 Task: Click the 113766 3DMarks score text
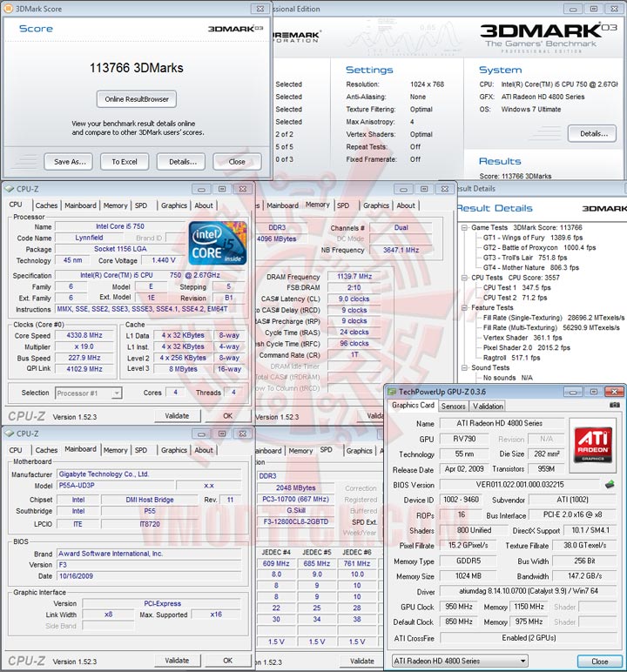point(137,68)
